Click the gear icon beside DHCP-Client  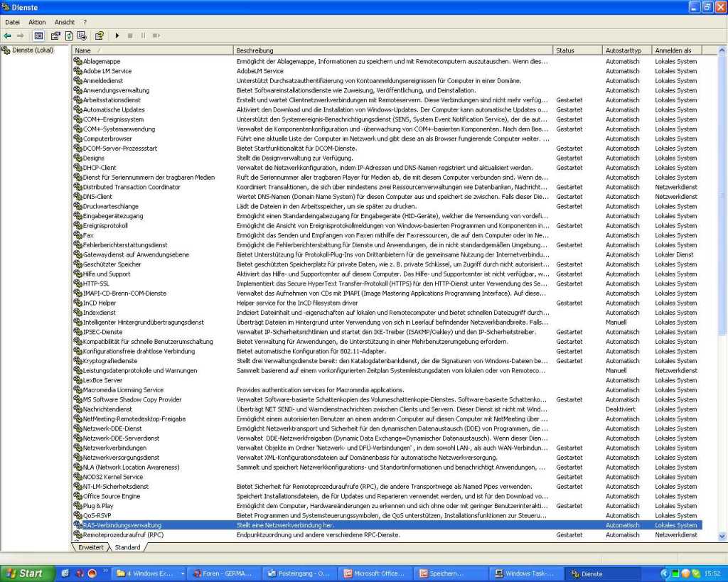point(77,167)
